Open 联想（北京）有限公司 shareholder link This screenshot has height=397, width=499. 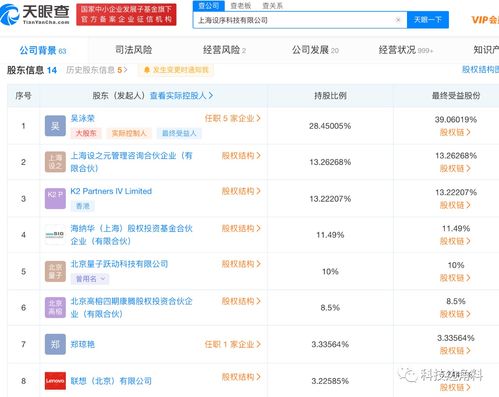tap(111, 381)
